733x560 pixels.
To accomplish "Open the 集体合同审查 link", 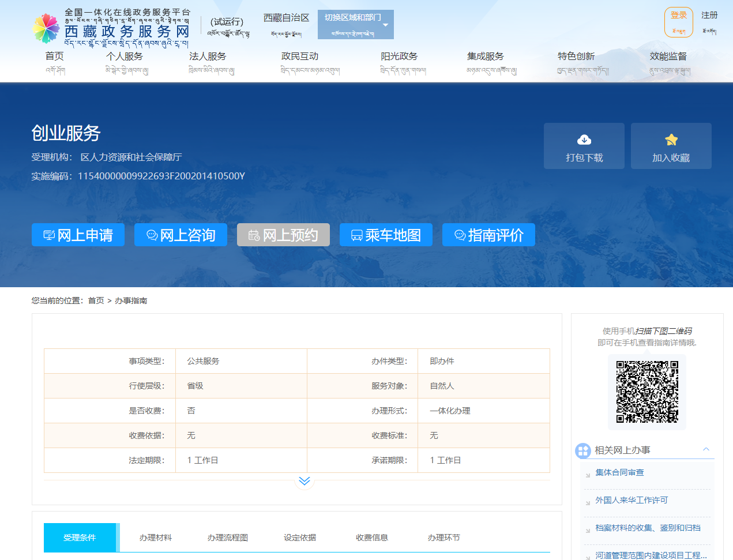I will [619, 472].
